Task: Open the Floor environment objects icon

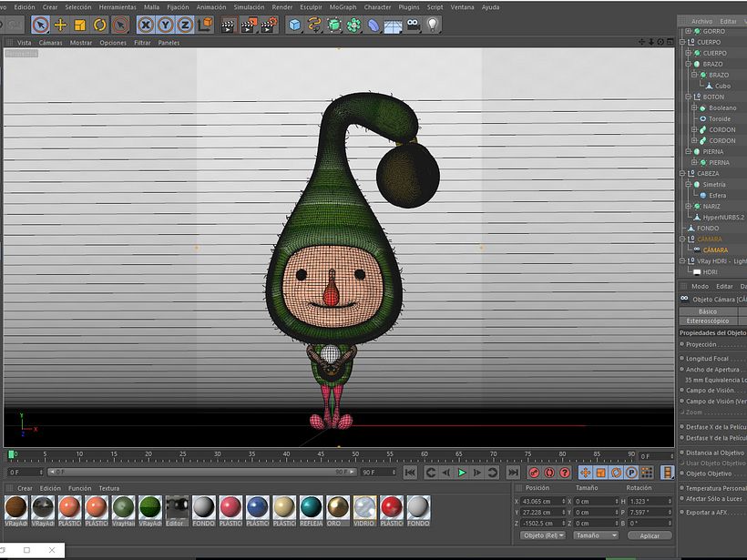Action: [x=393, y=25]
